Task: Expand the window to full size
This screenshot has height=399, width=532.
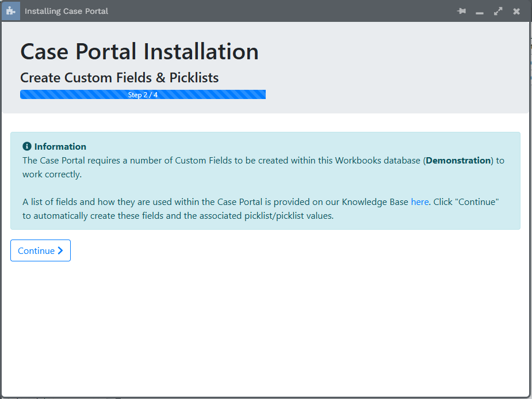Action: pos(498,11)
